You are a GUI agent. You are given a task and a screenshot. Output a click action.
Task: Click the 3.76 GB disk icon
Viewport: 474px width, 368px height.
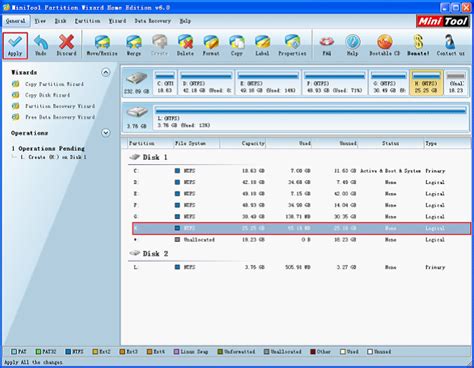pyautogui.click(x=137, y=113)
